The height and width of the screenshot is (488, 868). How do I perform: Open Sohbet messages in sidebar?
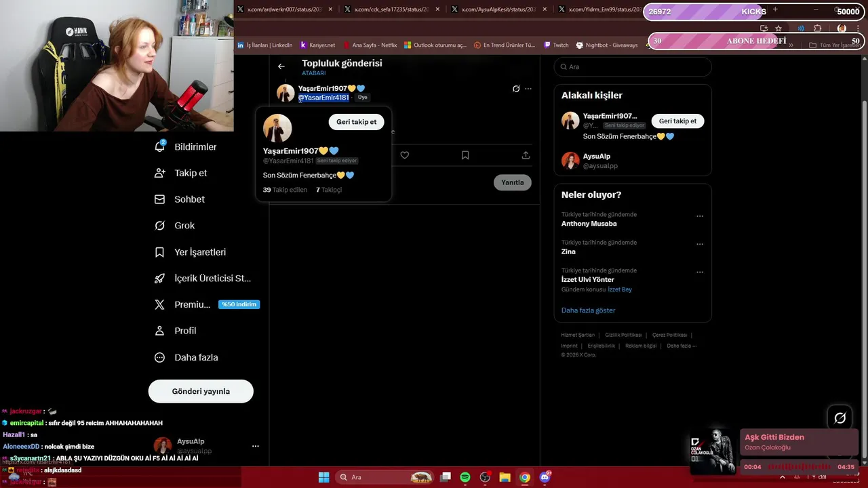[180, 199]
